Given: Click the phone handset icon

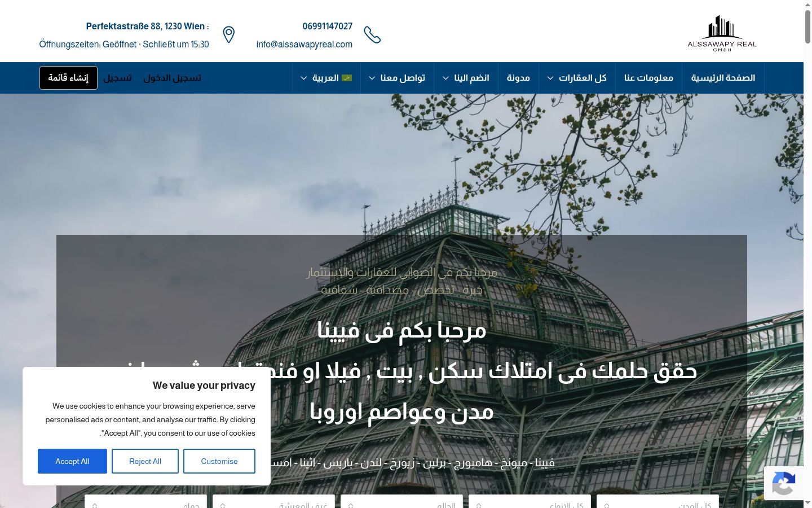Looking at the screenshot, I should tap(372, 35).
